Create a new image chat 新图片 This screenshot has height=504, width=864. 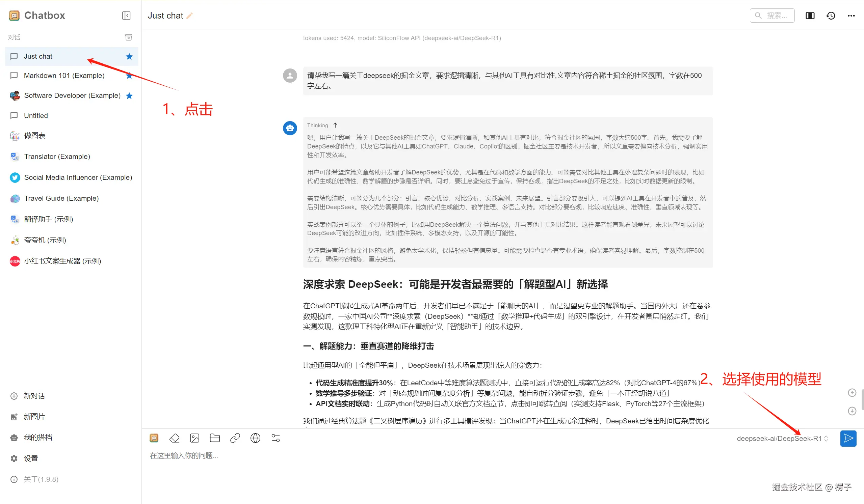click(71, 417)
